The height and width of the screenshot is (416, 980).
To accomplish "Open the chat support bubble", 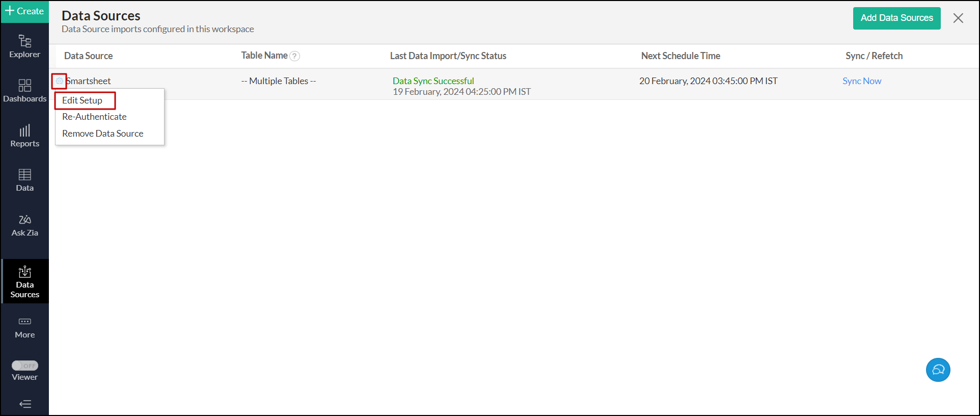I will [x=938, y=370].
